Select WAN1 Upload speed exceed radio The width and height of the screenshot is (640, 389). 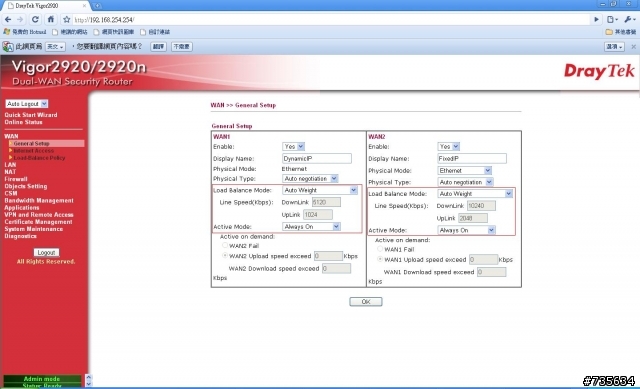click(x=380, y=259)
